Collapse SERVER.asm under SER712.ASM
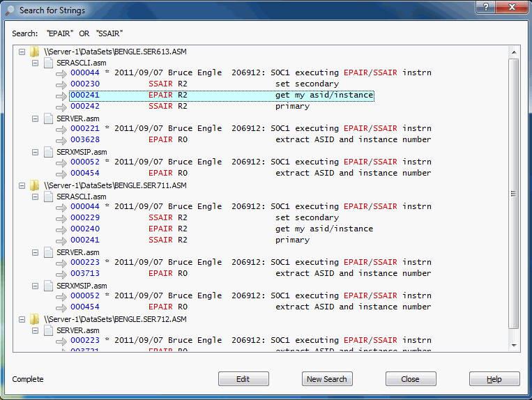Viewport: 532px width, 400px height. tap(35, 330)
